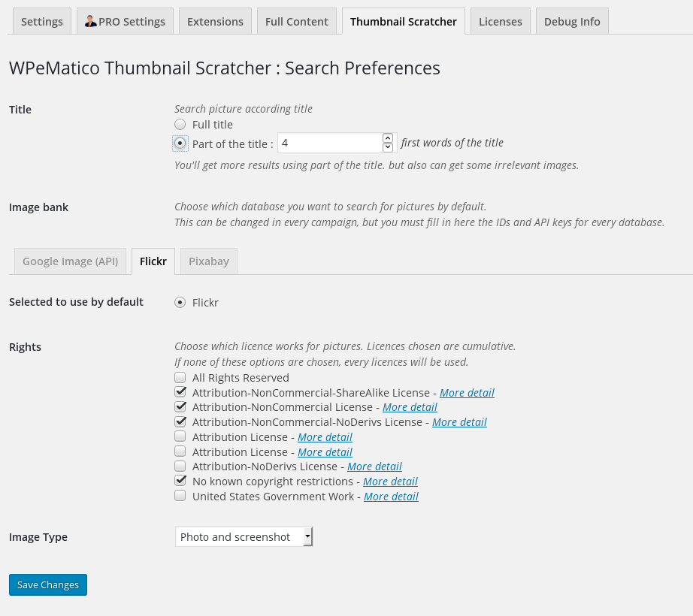Open the Image Type dropdown

tap(244, 536)
